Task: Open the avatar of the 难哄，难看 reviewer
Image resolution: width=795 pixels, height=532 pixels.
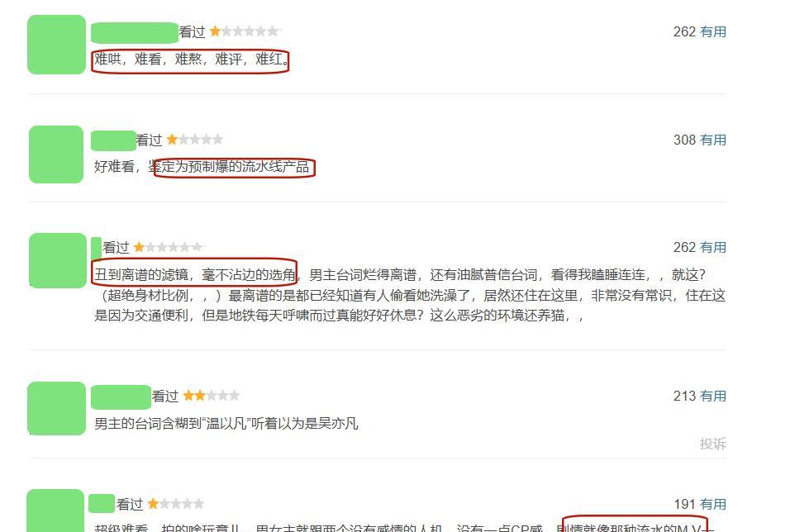Action: tap(56, 45)
